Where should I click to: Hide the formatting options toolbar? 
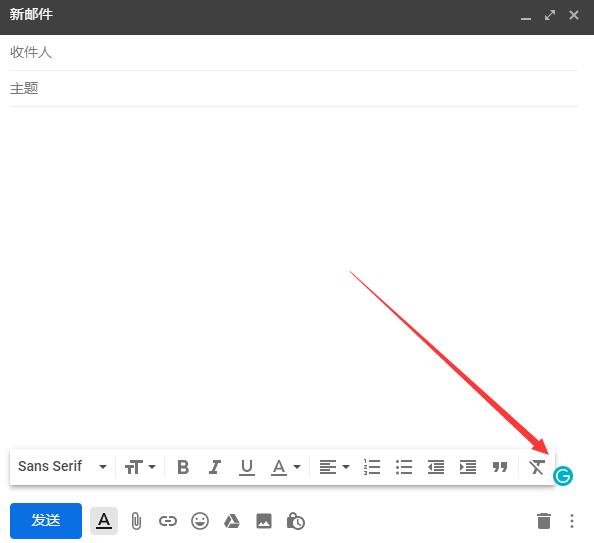[x=104, y=521]
